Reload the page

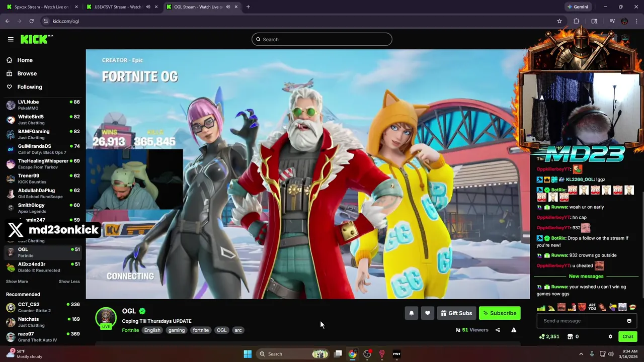pos(31,21)
